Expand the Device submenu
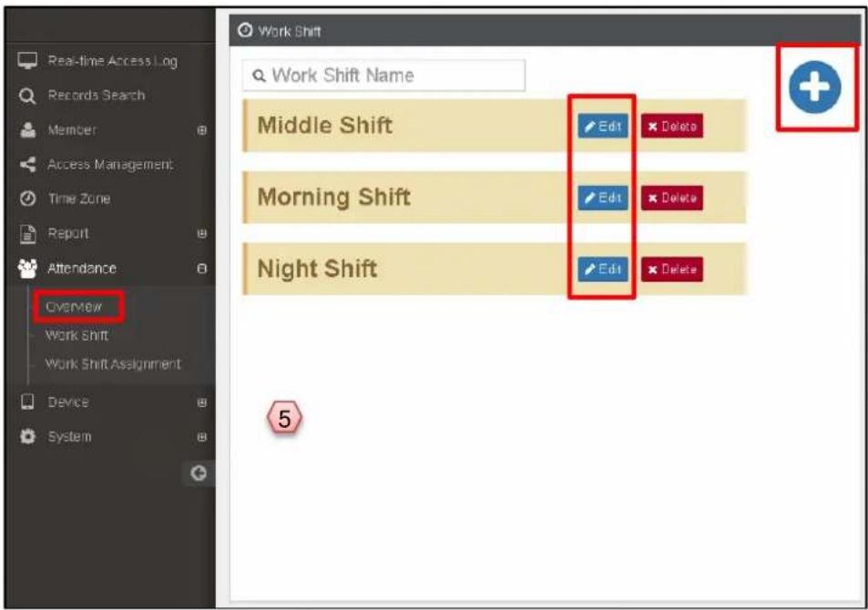This screenshot has height=610, width=868. pyautogui.click(x=202, y=402)
